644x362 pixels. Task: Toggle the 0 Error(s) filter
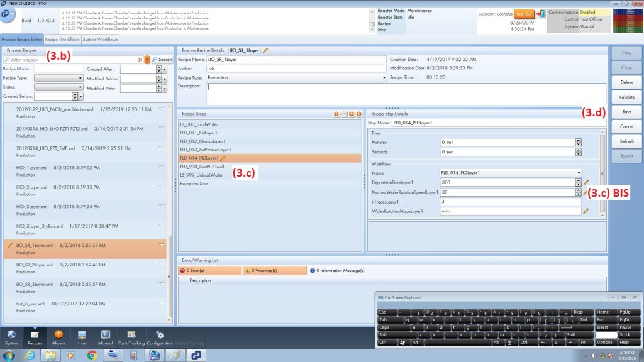pyautogui.click(x=209, y=270)
